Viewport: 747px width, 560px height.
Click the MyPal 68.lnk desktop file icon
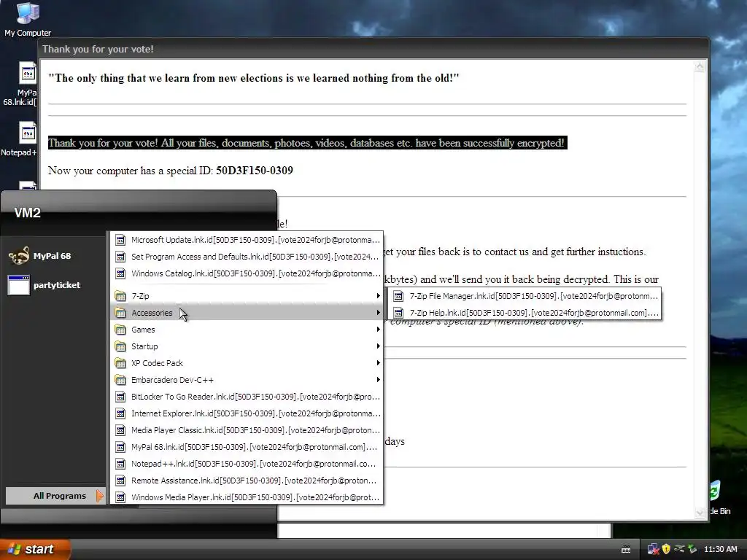tap(28, 74)
